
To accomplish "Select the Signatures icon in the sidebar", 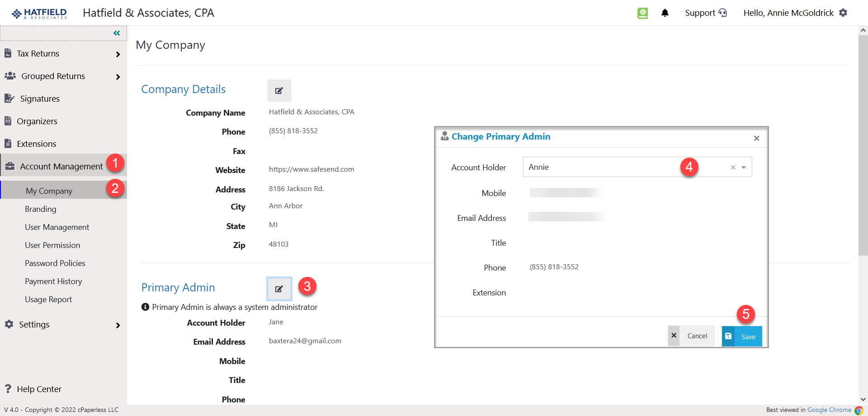I will pos(9,98).
